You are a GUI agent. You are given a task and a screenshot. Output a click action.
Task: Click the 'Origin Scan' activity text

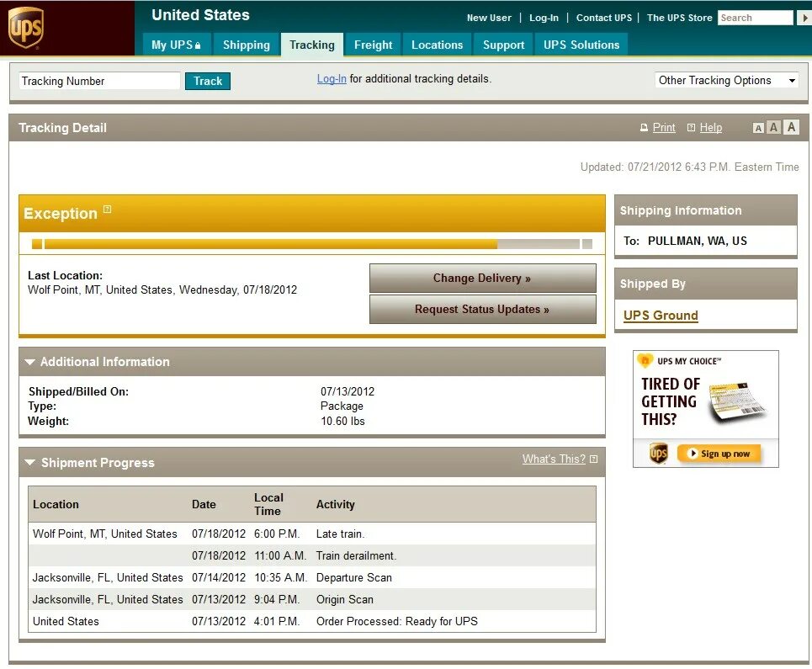click(344, 599)
